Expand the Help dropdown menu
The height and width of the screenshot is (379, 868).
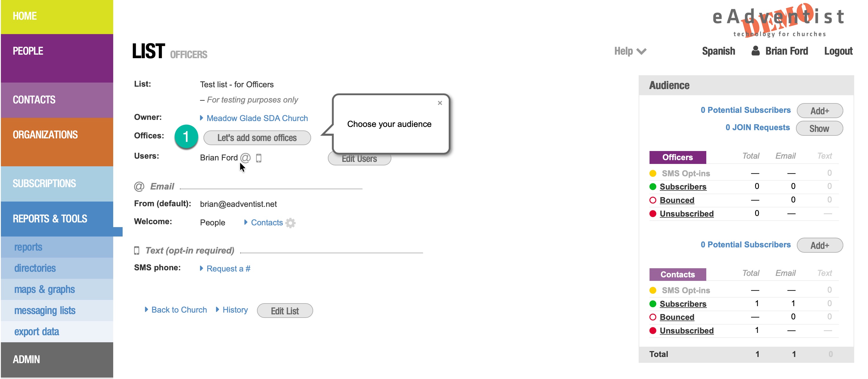630,51
